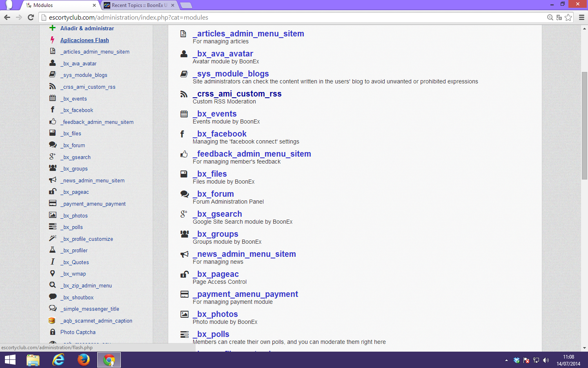Click the megaphone icon beside _news_admin_menu_sitem heading
This screenshot has width=588, height=368.
coord(184,254)
